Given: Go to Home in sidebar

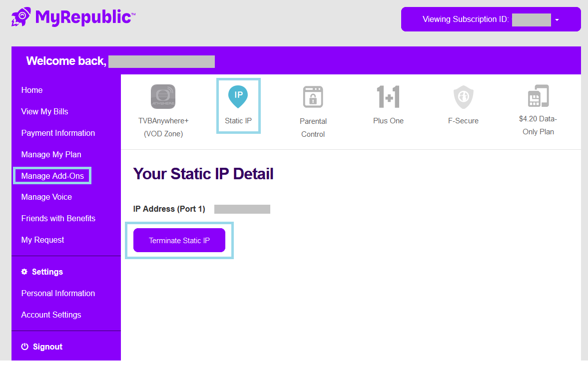Looking at the screenshot, I should (32, 90).
